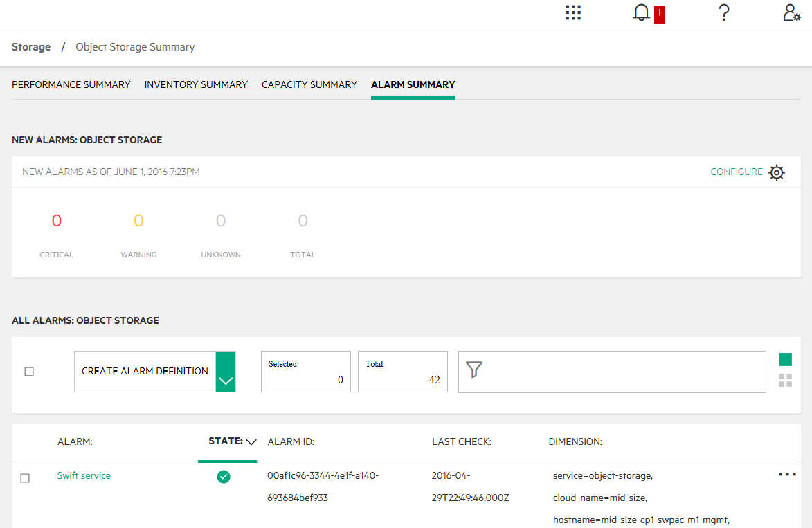Open the Swift service row actions ellipsis
Screen dimensions: 812x528
[787, 475]
